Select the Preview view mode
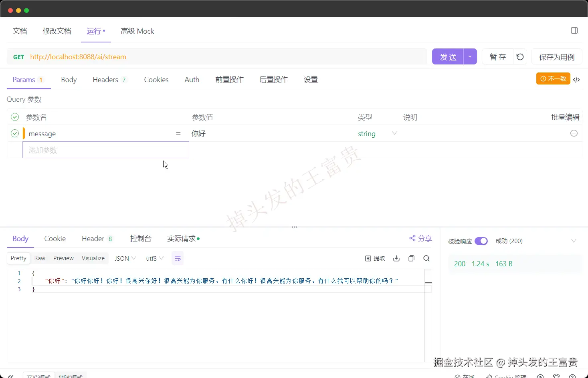588x378 pixels. 63,258
